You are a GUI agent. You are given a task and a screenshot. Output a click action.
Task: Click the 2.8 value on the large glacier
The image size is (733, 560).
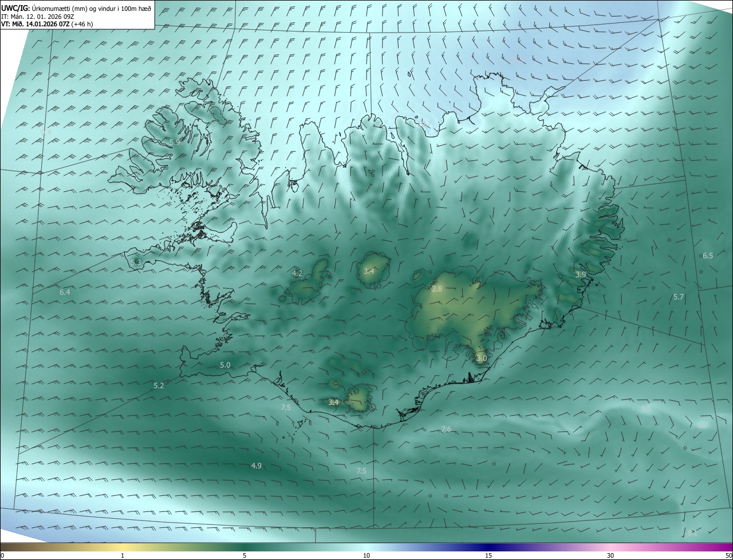(437, 289)
